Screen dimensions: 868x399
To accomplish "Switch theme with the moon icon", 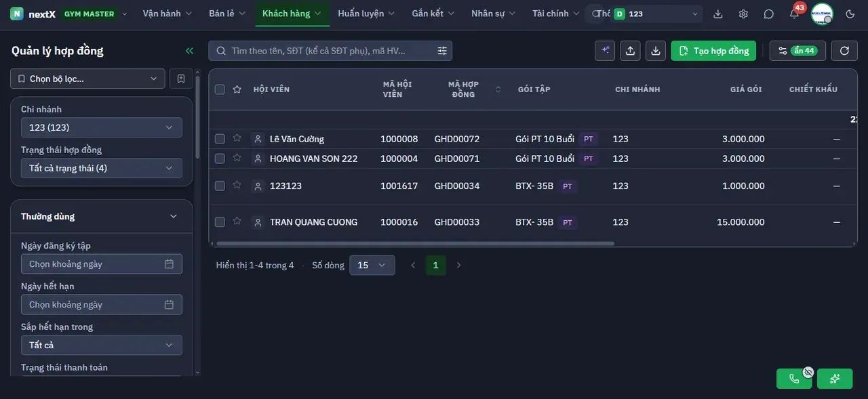I will click(850, 14).
